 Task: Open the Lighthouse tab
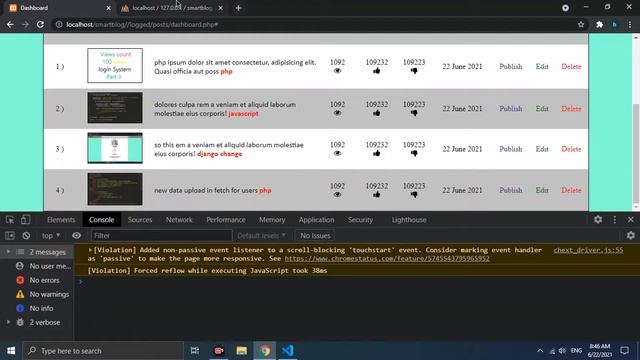(x=409, y=220)
